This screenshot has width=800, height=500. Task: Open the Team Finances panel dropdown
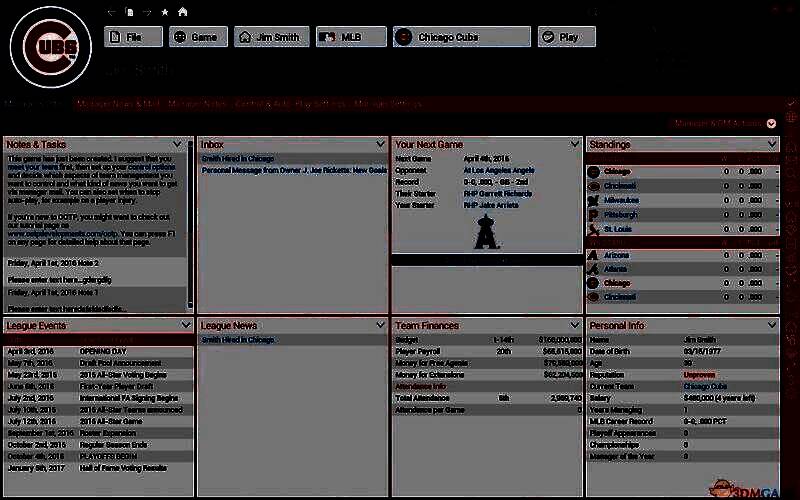click(572, 326)
